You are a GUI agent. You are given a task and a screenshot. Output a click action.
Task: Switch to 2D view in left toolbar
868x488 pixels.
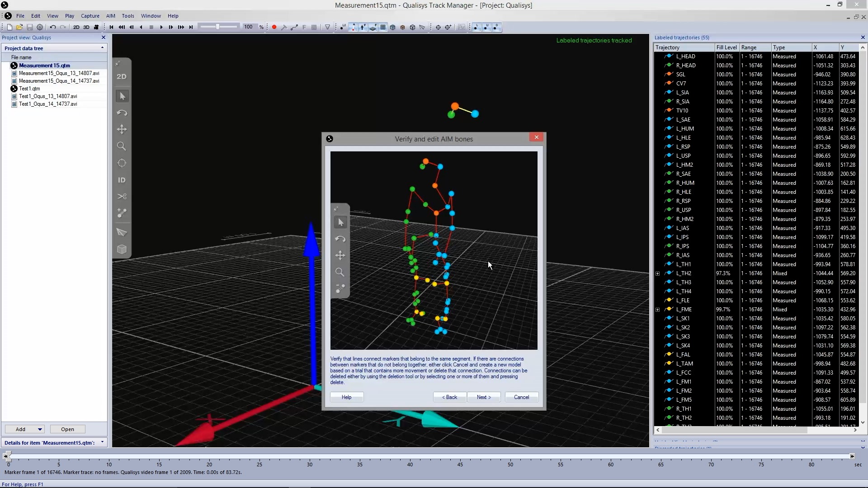click(122, 77)
